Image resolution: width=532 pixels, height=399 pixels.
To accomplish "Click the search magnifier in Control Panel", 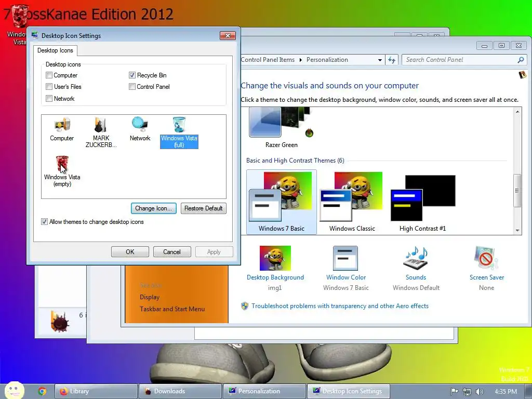I will coord(521,60).
